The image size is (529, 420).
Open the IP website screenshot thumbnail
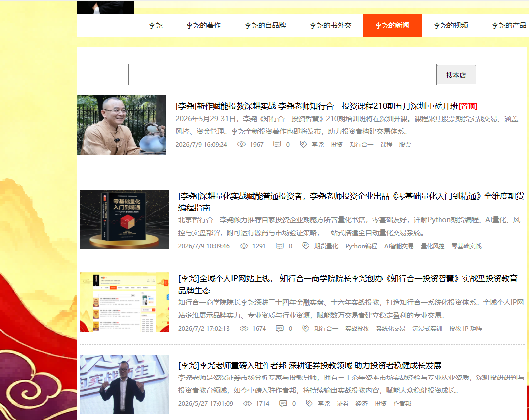pyautogui.click(x=124, y=302)
